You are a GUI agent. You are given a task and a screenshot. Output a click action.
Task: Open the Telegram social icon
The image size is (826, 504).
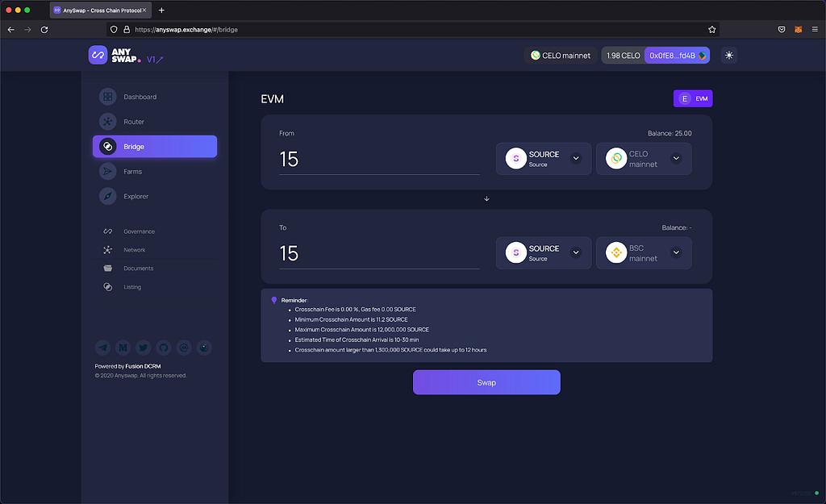pos(102,348)
